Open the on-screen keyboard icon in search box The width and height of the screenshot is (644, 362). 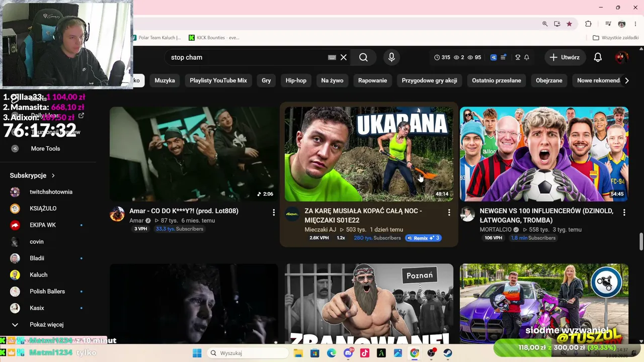pos(332,57)
